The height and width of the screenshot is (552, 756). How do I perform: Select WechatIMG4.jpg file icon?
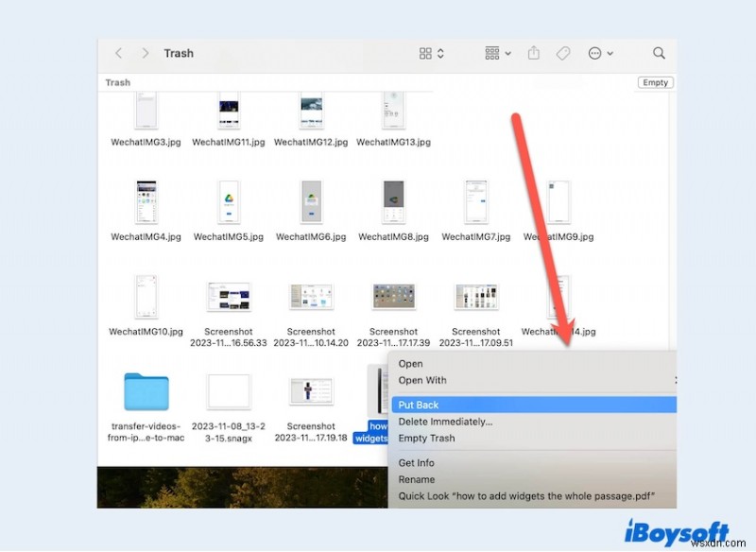146,202
